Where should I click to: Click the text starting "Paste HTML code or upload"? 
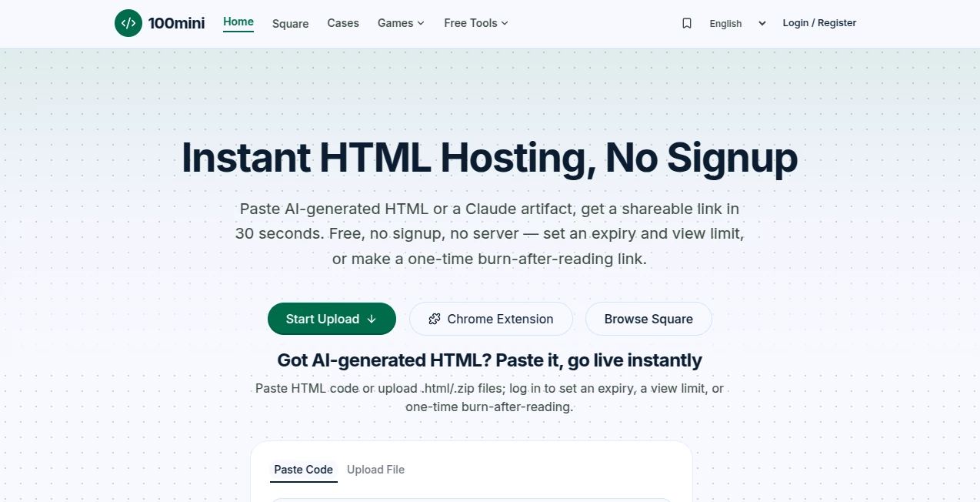coord(490,397)
